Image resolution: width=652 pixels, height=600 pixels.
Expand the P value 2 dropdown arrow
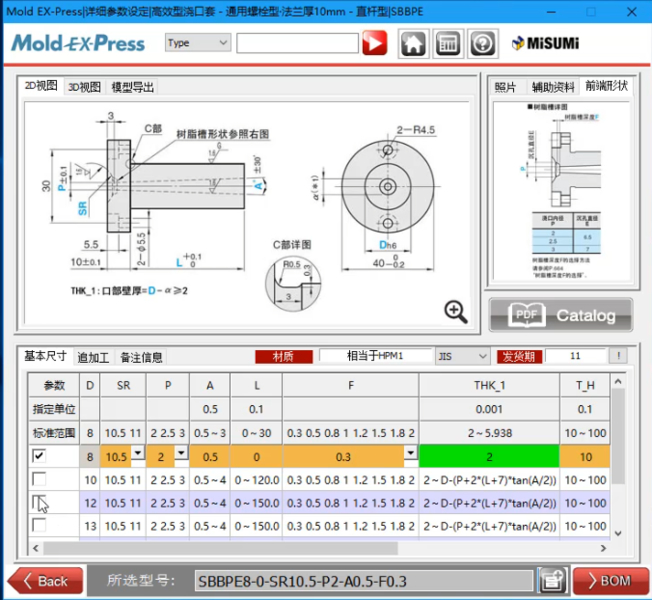pos(181,452)
